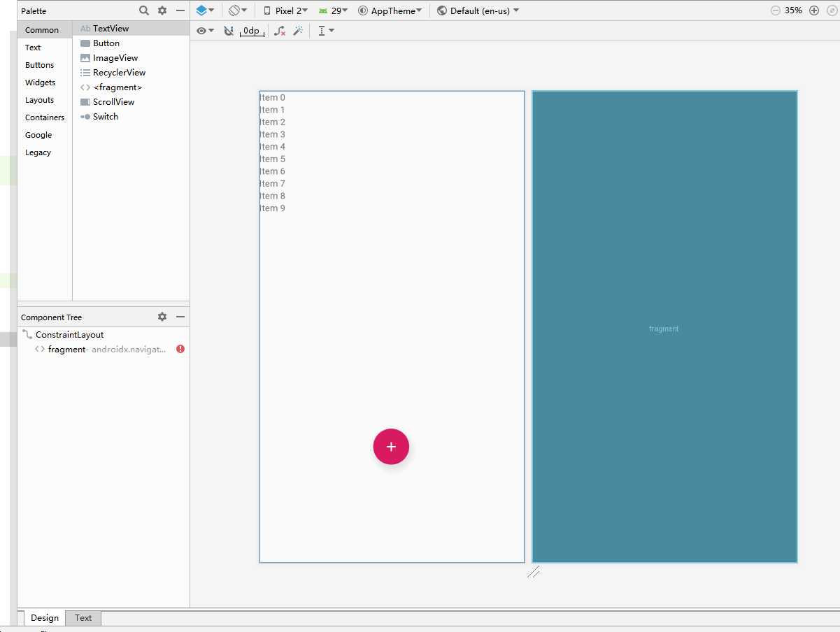Open the design surface layers dropdown
The image size is (840, 632).
205,10
